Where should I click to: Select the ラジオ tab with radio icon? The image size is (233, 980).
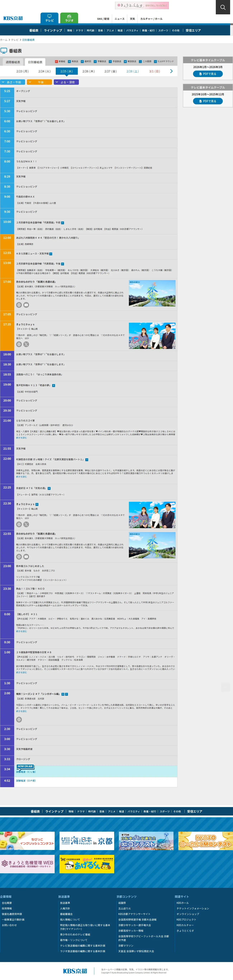coord(69,18)
